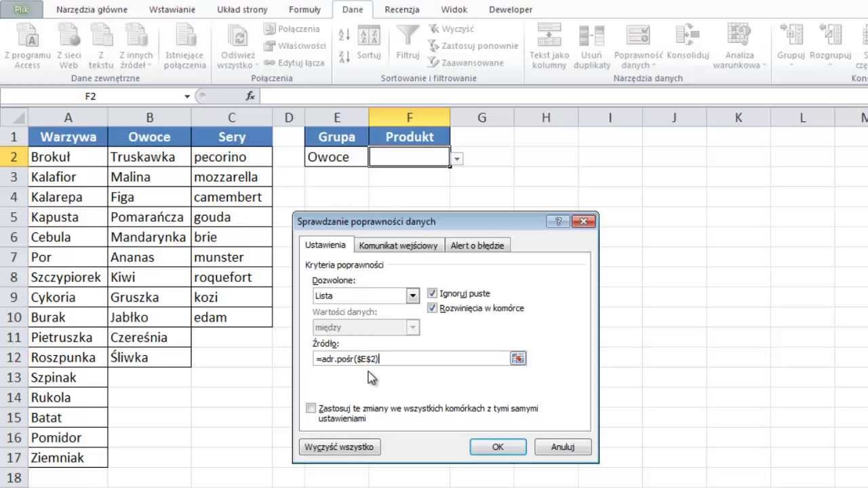Click the insert function fx icon
Viewport: 868px width, 488px height.
coord(250,96)
